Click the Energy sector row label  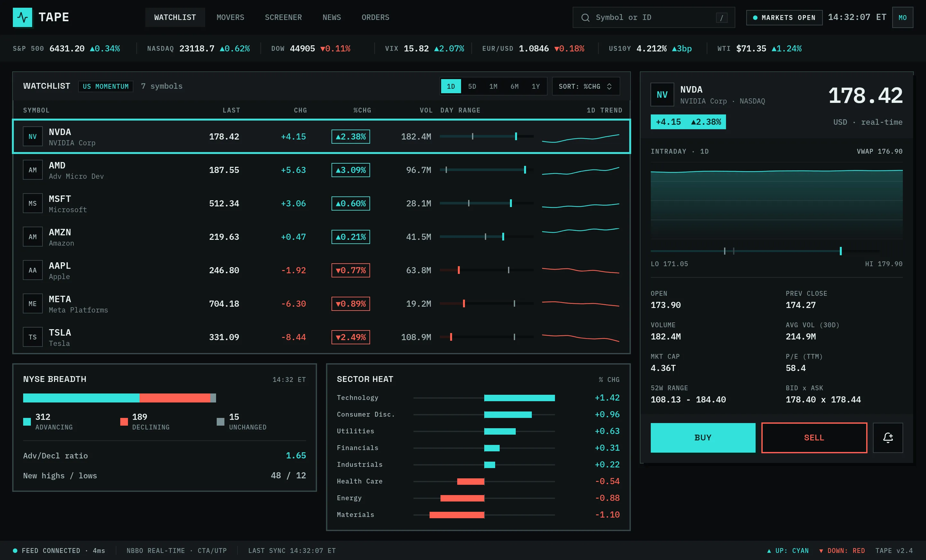click(349, 498)
